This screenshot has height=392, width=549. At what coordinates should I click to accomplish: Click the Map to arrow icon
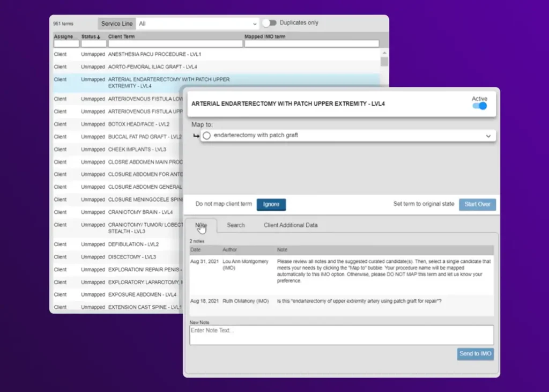[196, 136]
